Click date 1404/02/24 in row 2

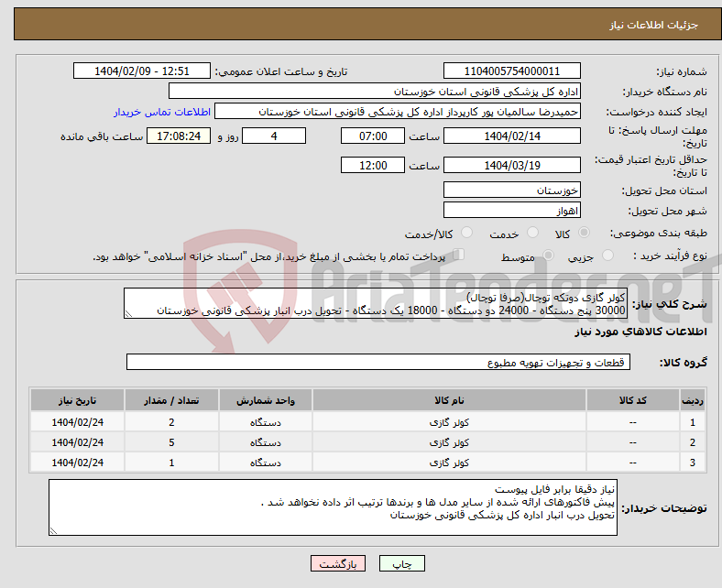click(x=77, y=442)
